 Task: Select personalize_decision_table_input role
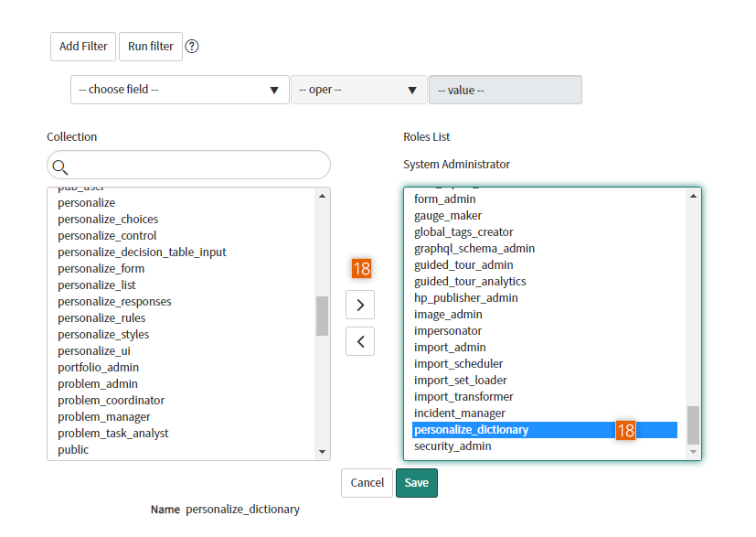pos(142,252)
